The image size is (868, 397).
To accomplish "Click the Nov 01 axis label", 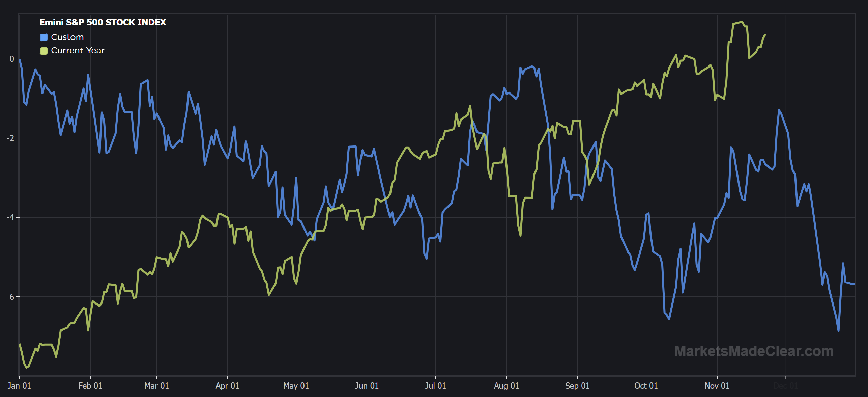I will [717, 386].
